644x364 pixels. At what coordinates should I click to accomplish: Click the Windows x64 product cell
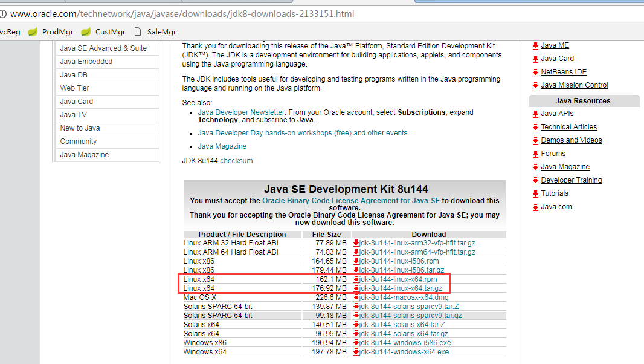coord(205,352)
